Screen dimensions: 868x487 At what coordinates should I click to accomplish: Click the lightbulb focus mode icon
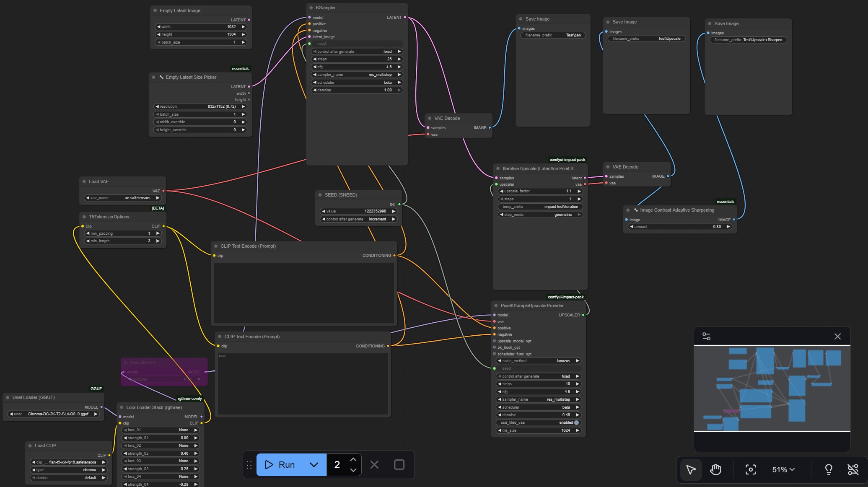pyautogui.click(x=829, y=469)
